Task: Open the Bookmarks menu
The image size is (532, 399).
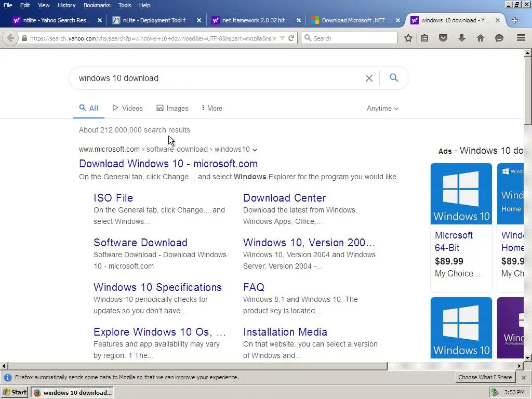Action: pyautogui.click(x=97, y=5)
